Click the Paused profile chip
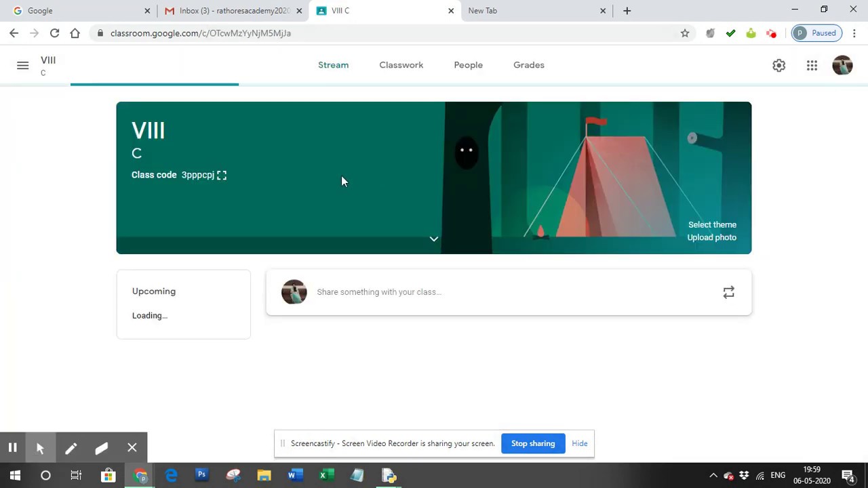Screen dimensions: 868x488 click(x=816, y=33)
